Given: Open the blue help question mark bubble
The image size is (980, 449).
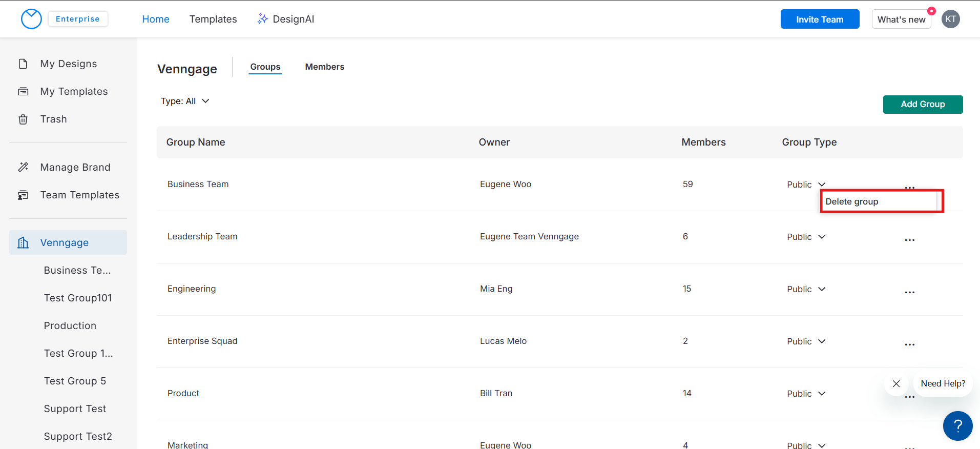Looking at the screenshot, I should (x=957, y=425).
